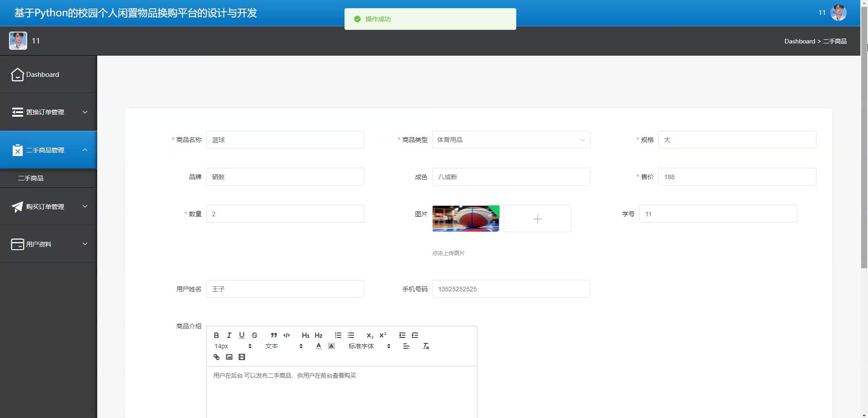Decrease indent in editor
The width and height of the screenshot is (868, 418).
[x=402, y=335]
